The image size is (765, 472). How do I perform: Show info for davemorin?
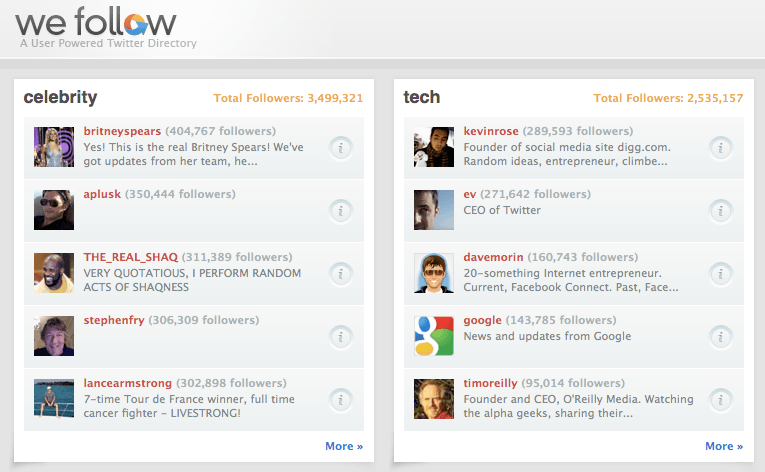tap(721, 274)
